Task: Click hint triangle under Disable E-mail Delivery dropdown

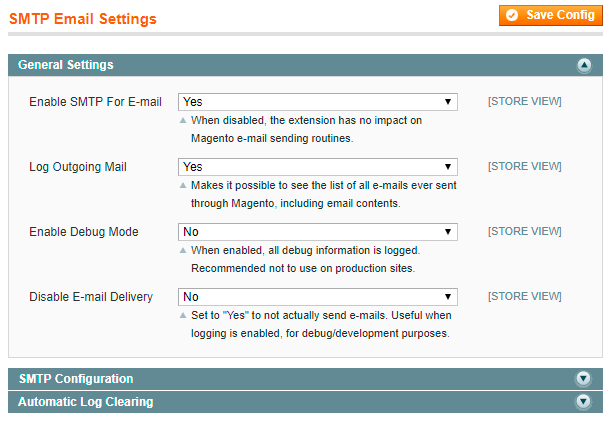Action: (x=182, y=315)
